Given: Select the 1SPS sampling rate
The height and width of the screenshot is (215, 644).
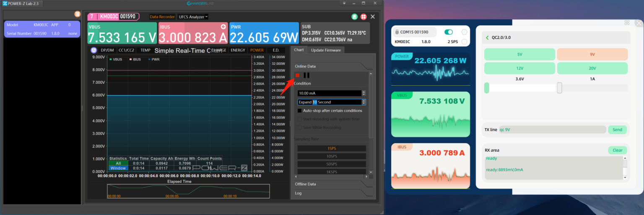Looking at the screenshot, I should click(x=332, y=148).
